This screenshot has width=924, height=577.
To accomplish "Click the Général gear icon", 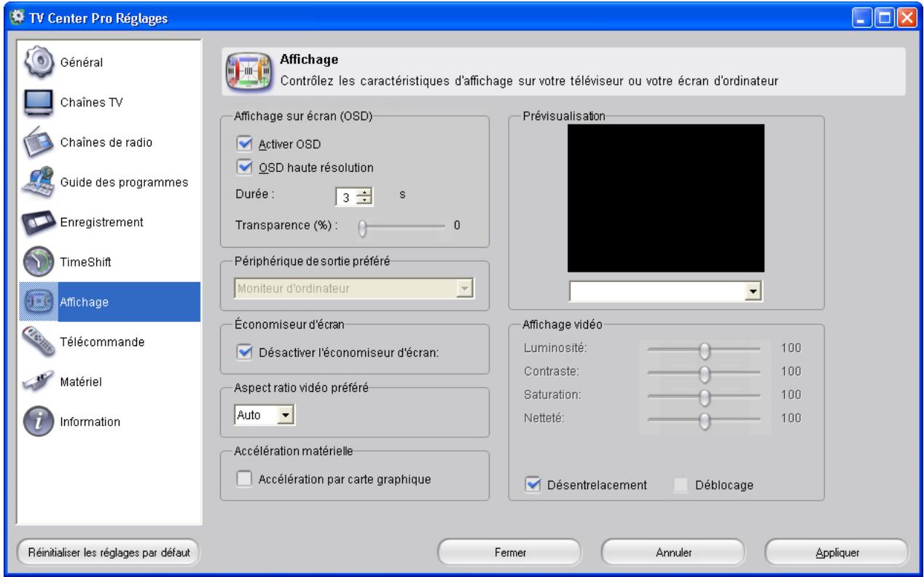I will (x=38, y=61).
